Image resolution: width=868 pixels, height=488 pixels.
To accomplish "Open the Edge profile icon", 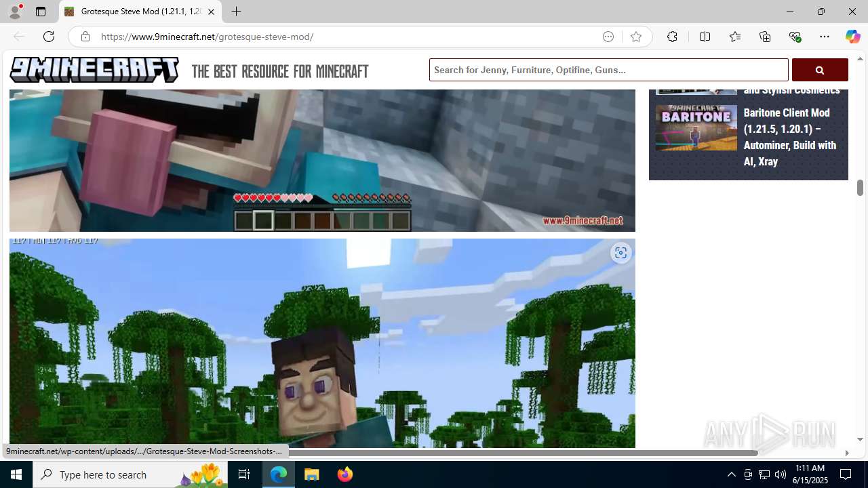I will [x=15, y=12].
